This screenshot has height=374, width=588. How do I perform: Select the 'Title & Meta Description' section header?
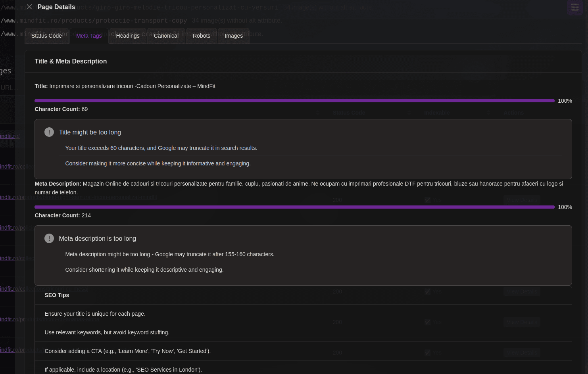pyautogui.click(x=71, y=61)
